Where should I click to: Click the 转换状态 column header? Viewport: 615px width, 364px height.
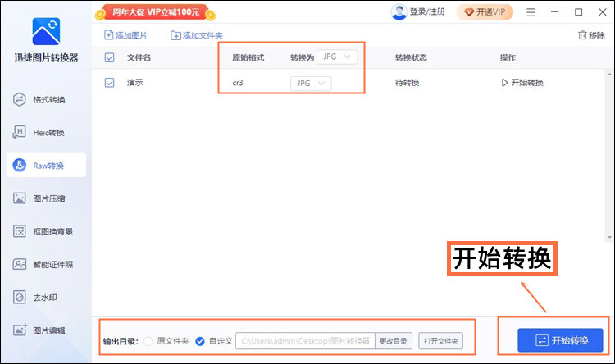click(411, 57)
